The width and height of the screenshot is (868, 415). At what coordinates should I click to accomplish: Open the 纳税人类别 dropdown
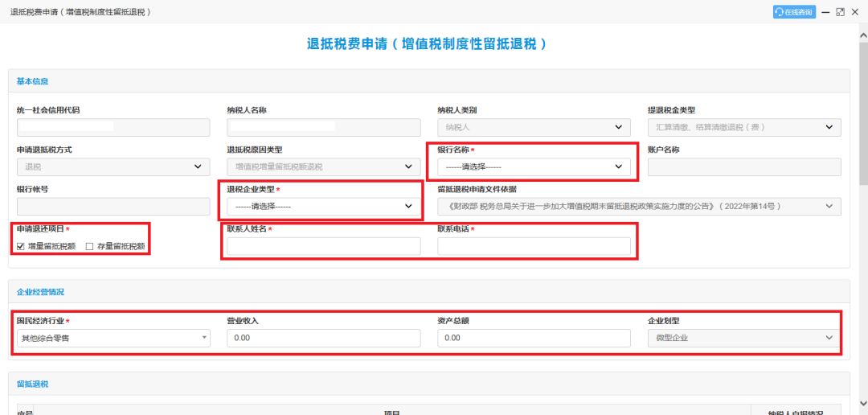[534, 127]
